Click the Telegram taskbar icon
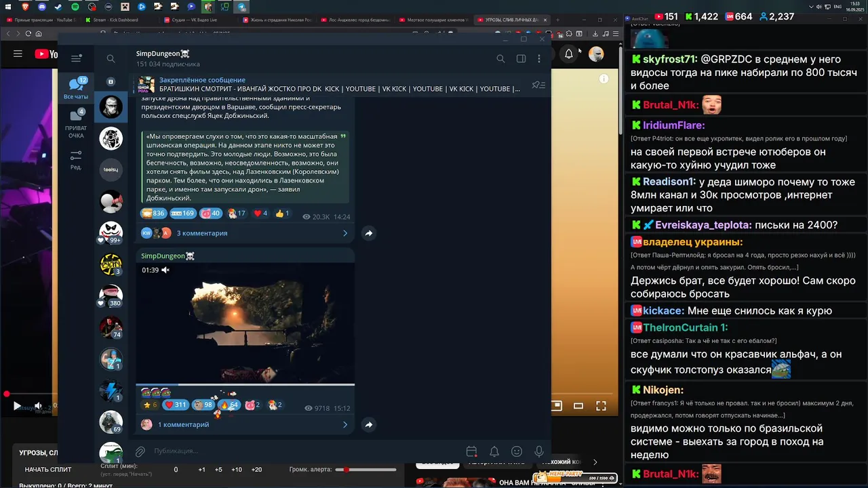 [241, 7]
